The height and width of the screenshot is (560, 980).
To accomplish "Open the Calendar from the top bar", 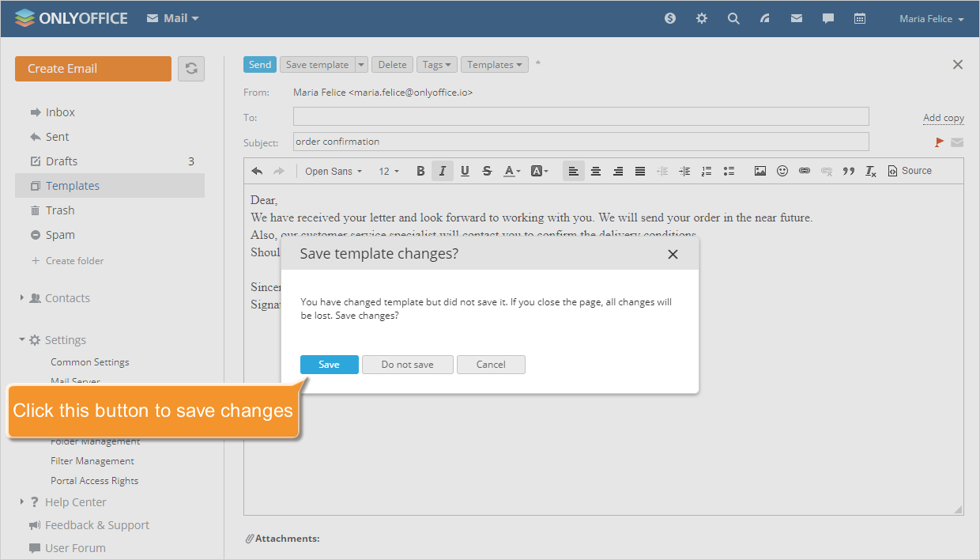I will 860,17.
